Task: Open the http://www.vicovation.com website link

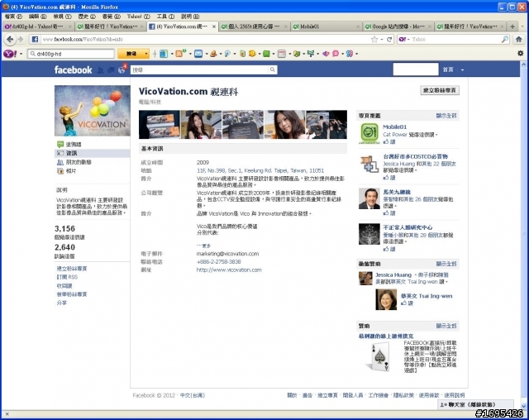Action: coord(229,270)
